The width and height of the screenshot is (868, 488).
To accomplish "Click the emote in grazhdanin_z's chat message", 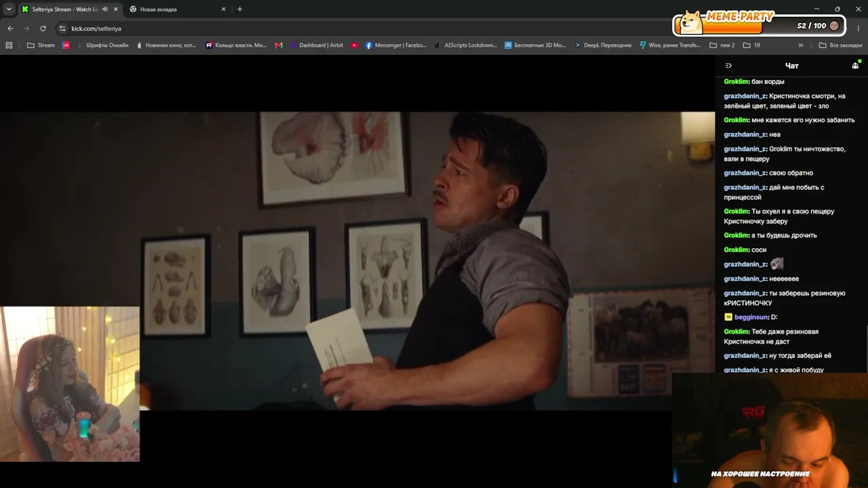I will point(776,264).
